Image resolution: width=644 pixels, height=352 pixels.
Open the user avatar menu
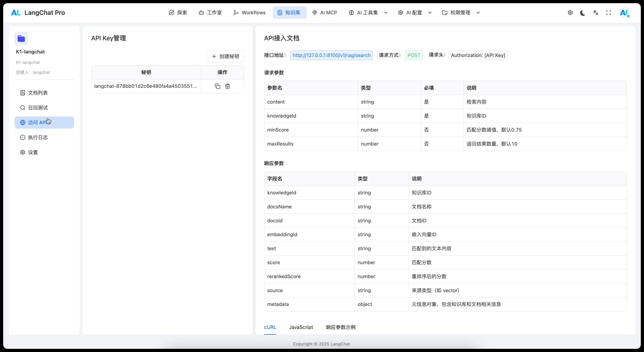pyautogui.click(x=624, y=13)
